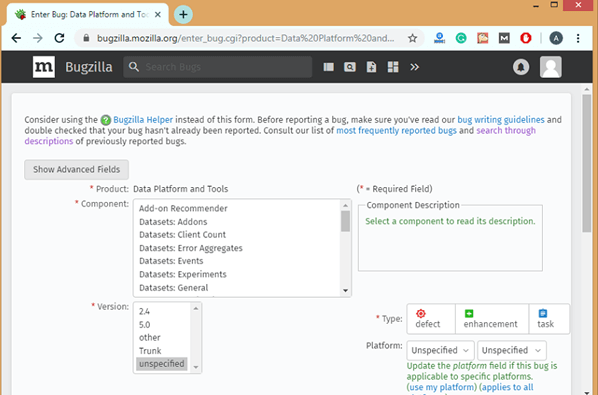Open the Bugzilla home title link

point(88,67)
